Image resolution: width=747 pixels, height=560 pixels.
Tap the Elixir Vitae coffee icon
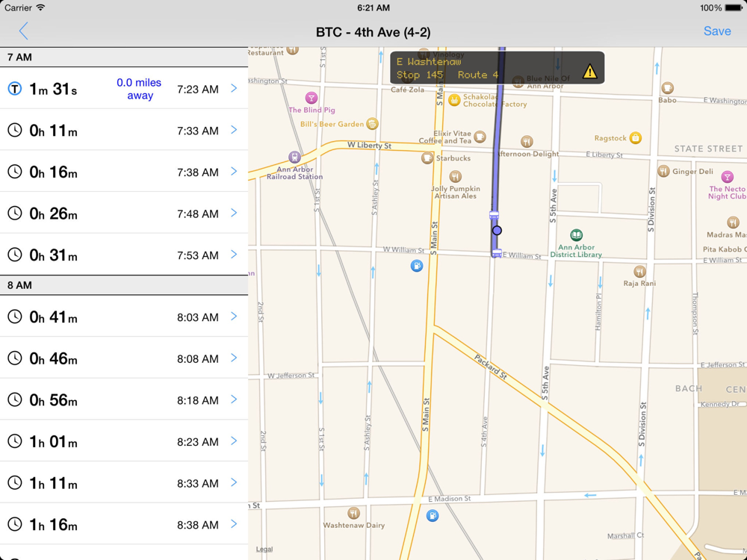point(480,137)
